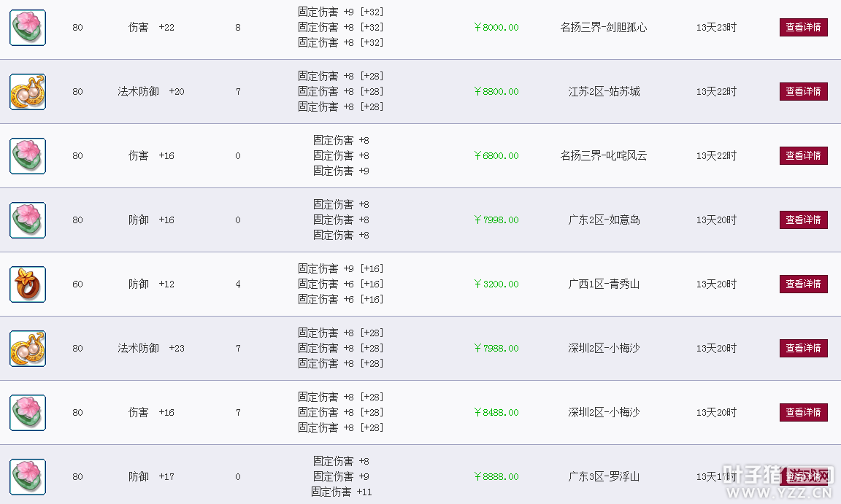Open details for the ¥7988.00 earring listing
Image resolution: width=841 pixels, height=504 pixels.
click(804, 348)
